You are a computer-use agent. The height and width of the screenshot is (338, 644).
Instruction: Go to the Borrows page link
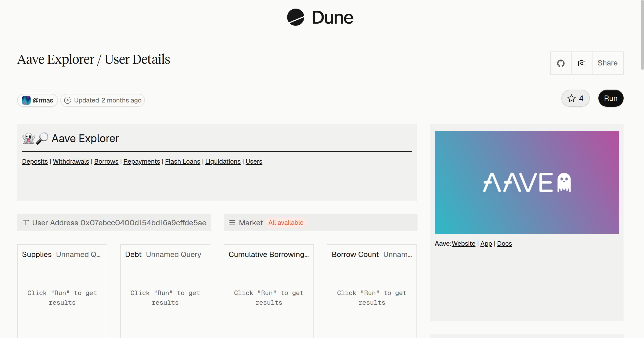pos(106,161)
